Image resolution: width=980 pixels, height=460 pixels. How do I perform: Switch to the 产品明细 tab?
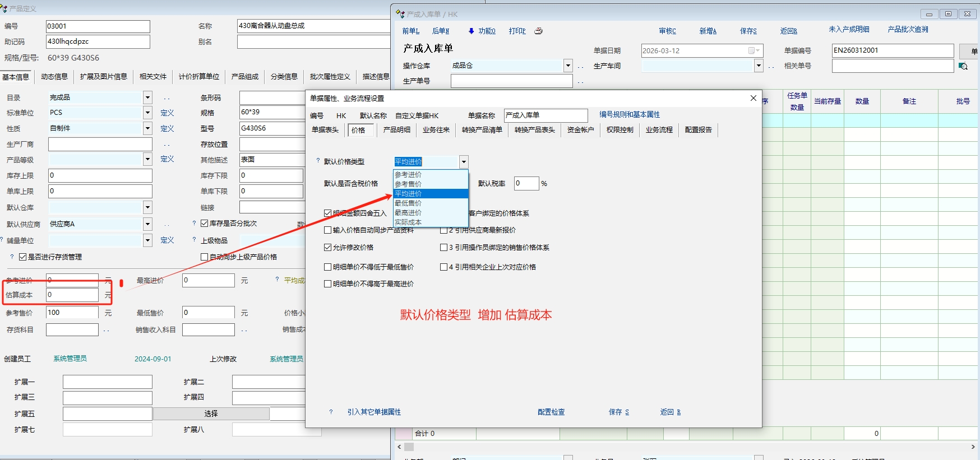click(396, 130)
